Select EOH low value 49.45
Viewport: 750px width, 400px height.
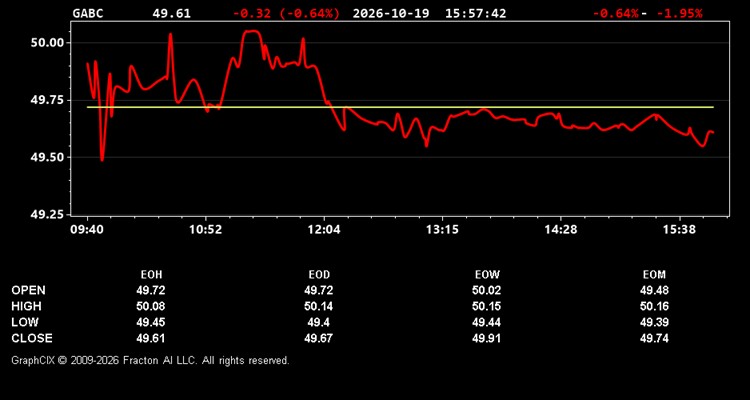151,322
